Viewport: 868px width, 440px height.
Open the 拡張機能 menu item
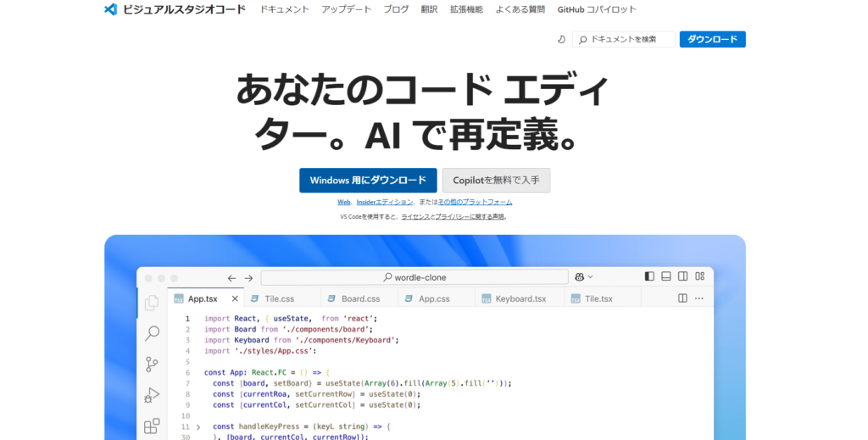tap(466, 9)
